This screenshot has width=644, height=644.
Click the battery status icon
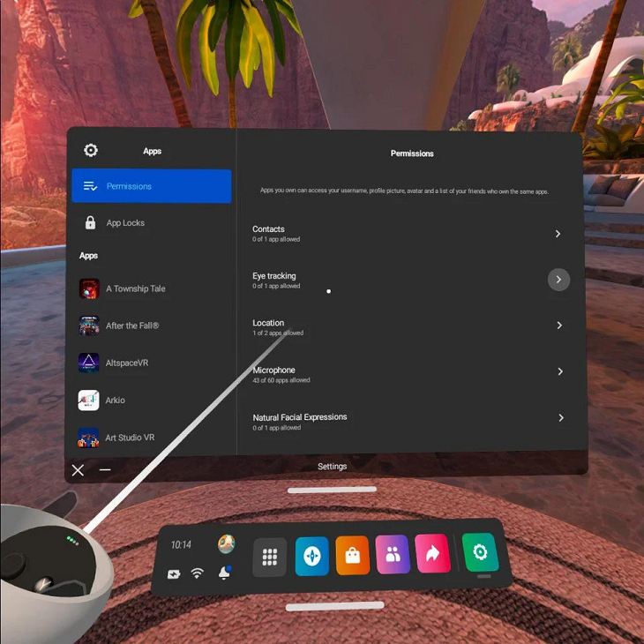click(x=174, y=574)
